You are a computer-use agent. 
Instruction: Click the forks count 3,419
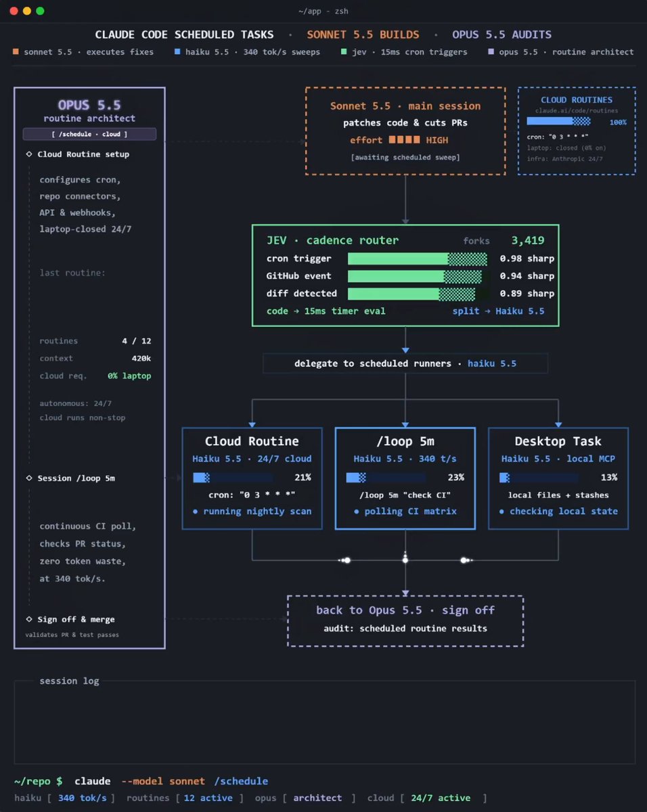(x=527, y=240)
